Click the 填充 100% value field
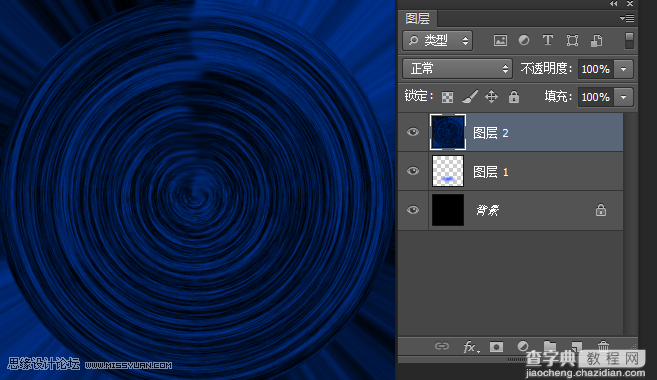657x380 pixels. [x=595, y=97]
